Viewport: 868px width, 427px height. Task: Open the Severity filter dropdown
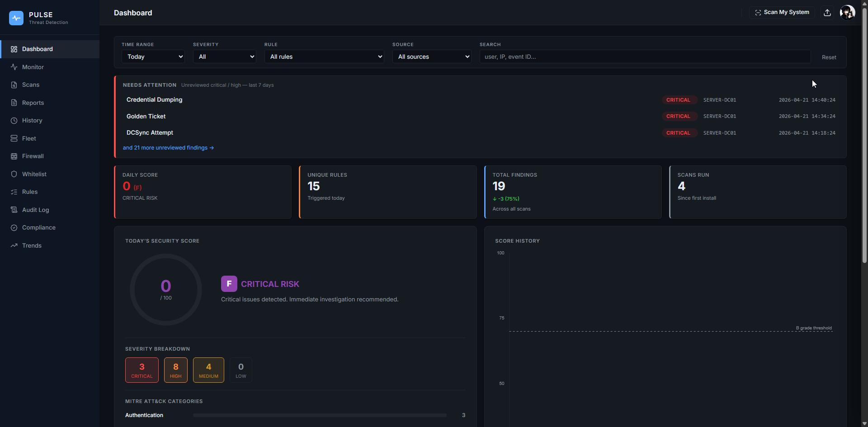tap(225, 56)
